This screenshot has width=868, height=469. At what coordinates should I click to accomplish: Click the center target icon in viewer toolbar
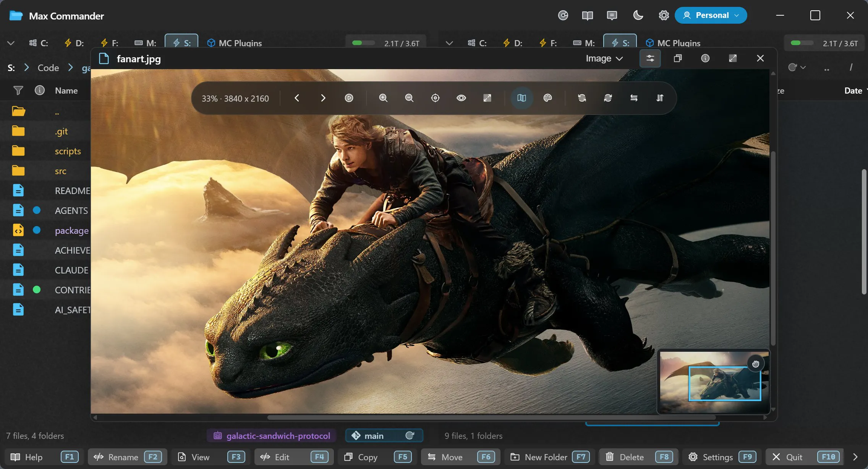click(435, 98)
